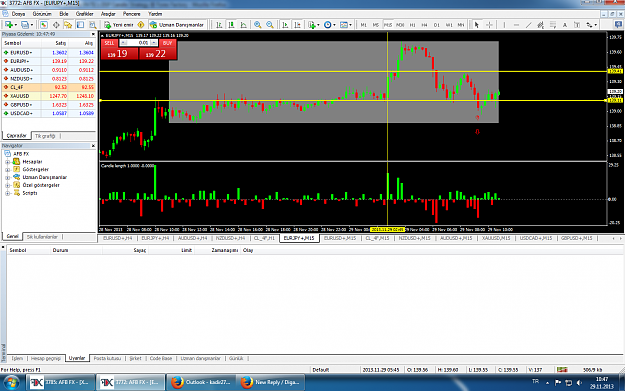Switch to M1 timeframe
The width and height of the screenshot is (625, 391).
364,25
